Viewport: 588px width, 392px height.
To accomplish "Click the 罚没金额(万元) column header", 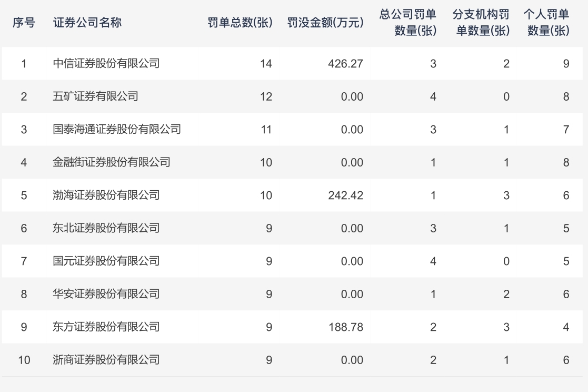I will coord(325,23).
